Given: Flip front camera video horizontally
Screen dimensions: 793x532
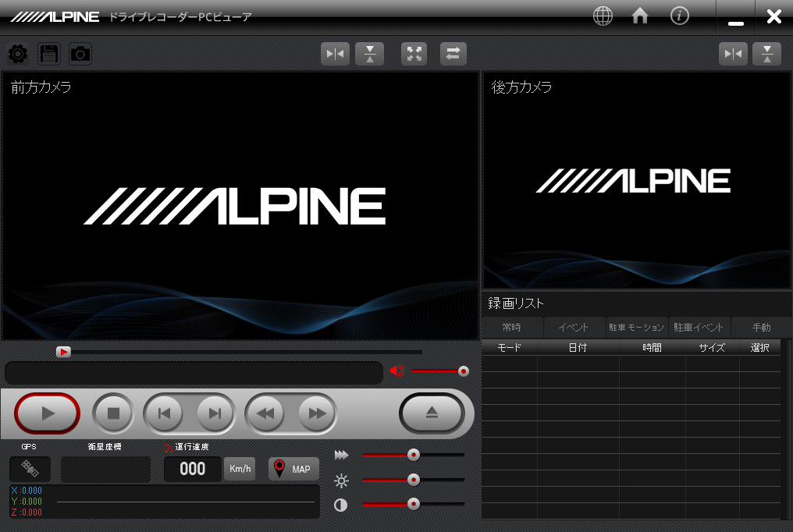Looking at the screenshot, I should click(x=335, y=54).
